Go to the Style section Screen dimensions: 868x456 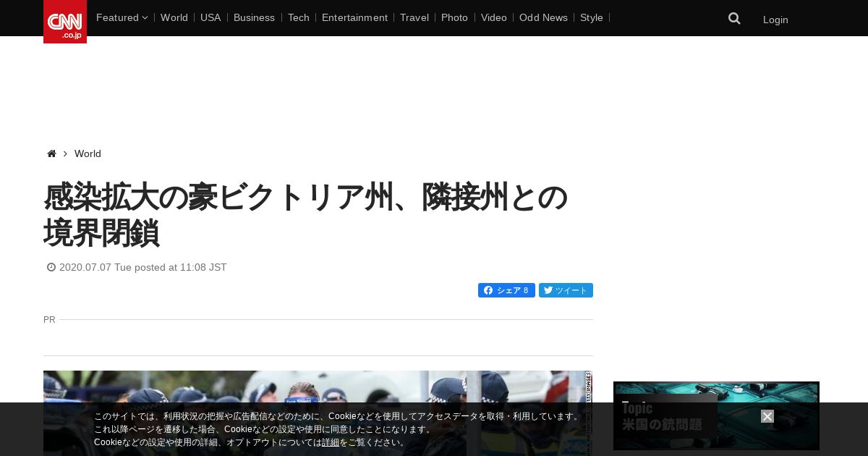[592, 17]
